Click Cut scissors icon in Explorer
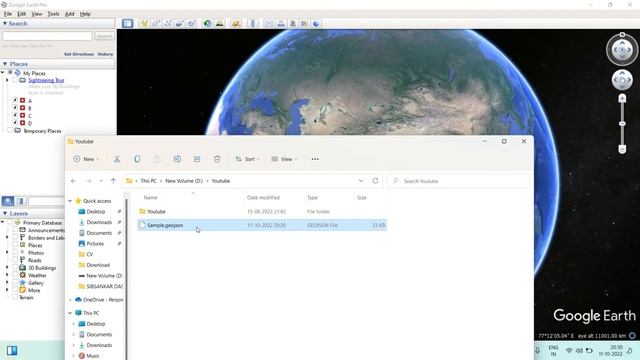This screenshot has width=640, height=360. [117, 159]
